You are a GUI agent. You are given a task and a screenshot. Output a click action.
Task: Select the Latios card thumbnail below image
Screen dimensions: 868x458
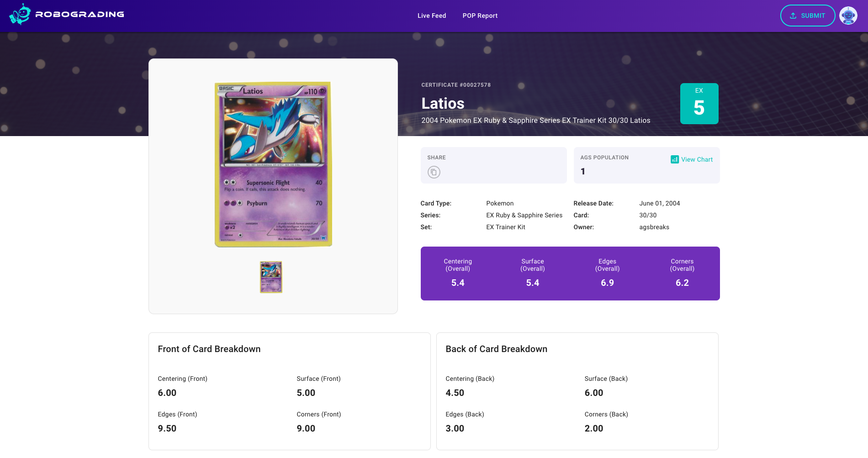pos(271,277)
